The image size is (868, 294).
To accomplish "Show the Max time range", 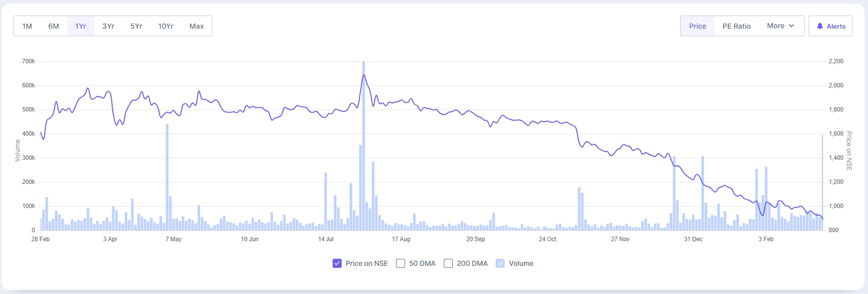I will click(x=196, y=26).
